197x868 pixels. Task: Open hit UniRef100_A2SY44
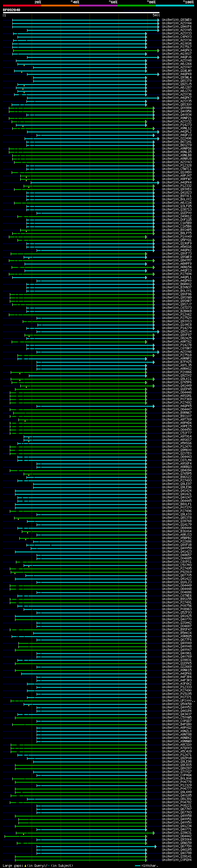coord(177,23)
